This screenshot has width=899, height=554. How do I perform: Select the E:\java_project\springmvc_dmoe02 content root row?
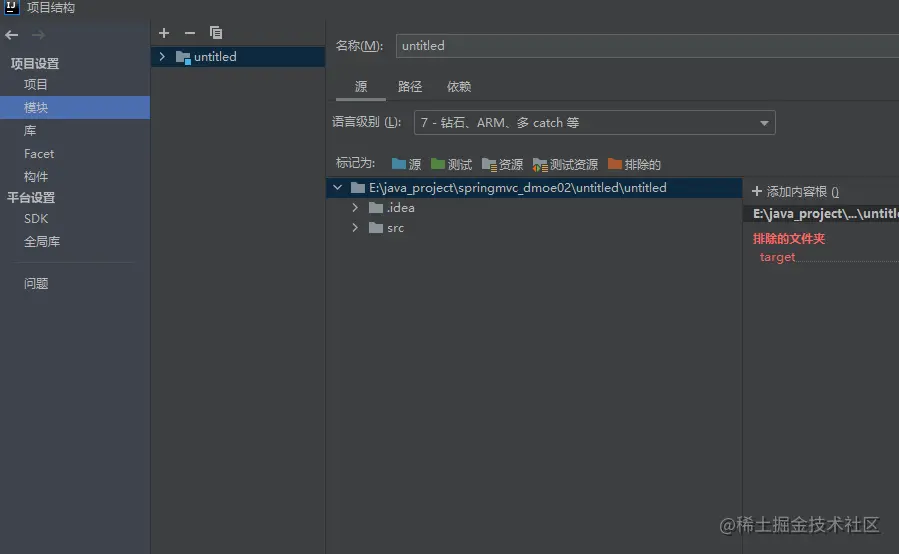pos(534,188)
